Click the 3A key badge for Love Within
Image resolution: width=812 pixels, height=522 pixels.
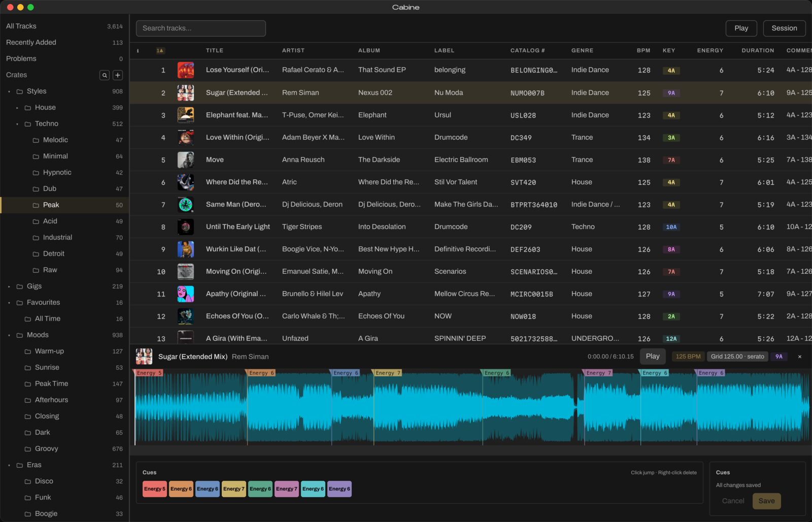click(x=671, y=138)
